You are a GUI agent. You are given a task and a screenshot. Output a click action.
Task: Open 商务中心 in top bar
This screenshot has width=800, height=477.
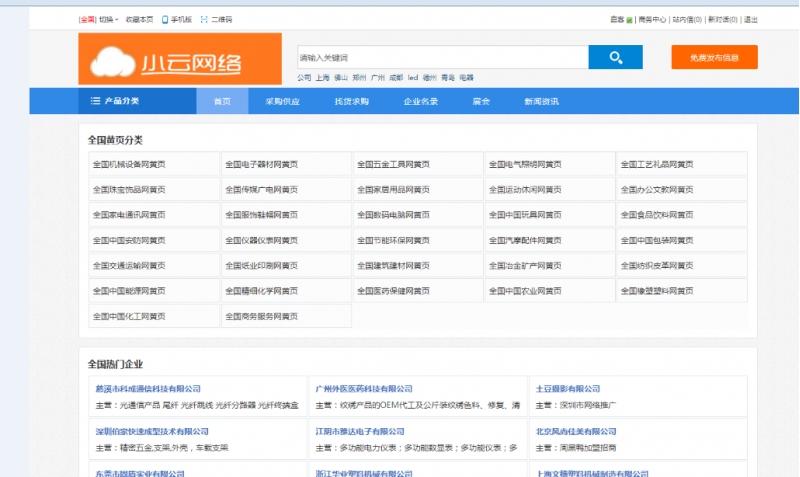(x=652, y=19)
